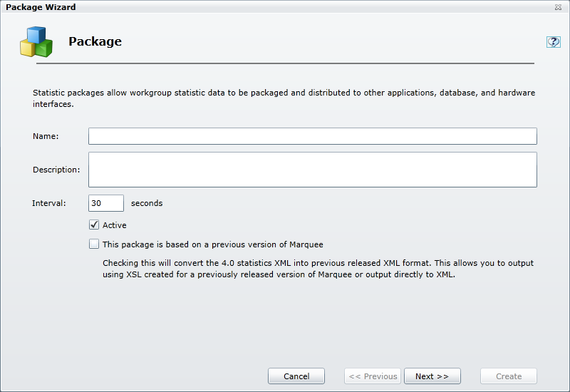
Task: Click the "seconds" unit text
Action: point(147,203)
